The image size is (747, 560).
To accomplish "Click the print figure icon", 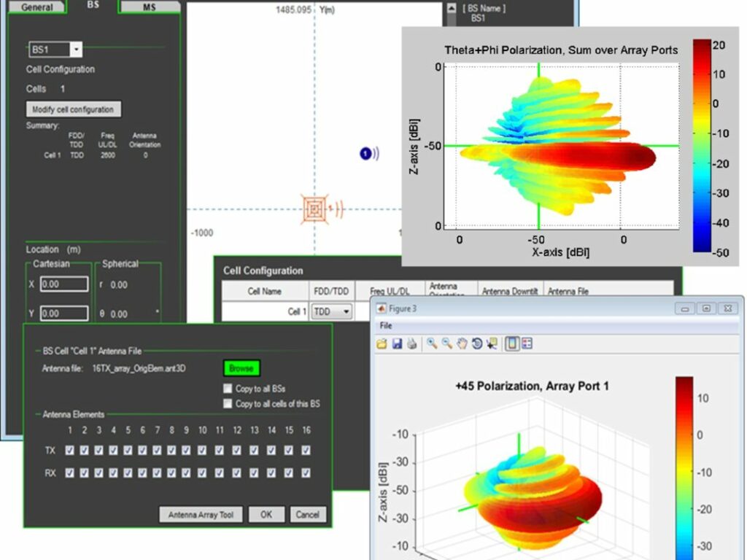I will click(411, 343).
